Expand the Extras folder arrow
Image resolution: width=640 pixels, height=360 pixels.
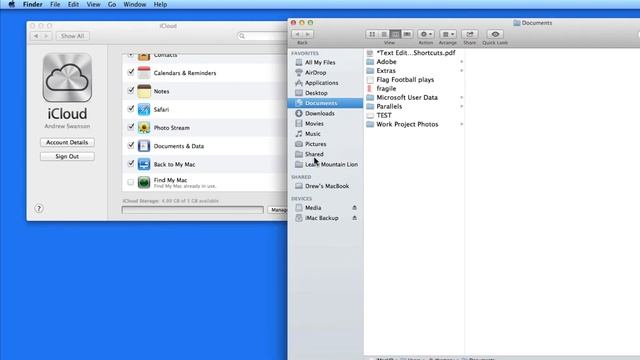(462, 71)
